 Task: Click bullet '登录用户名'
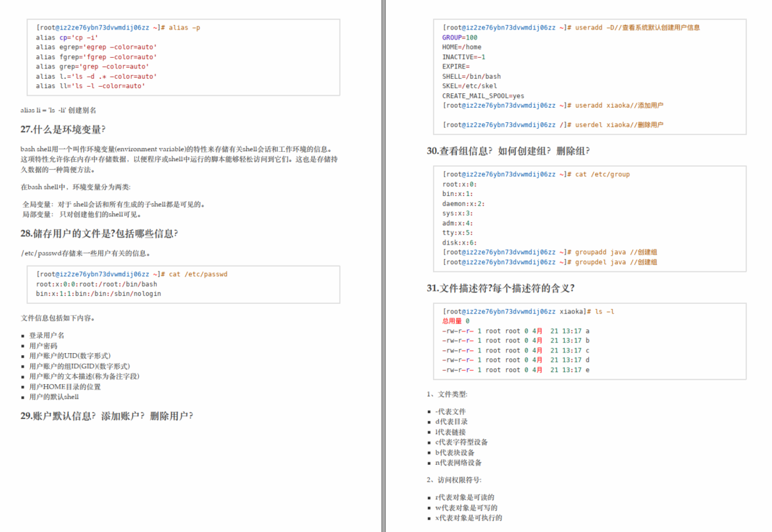click(46, 335)
